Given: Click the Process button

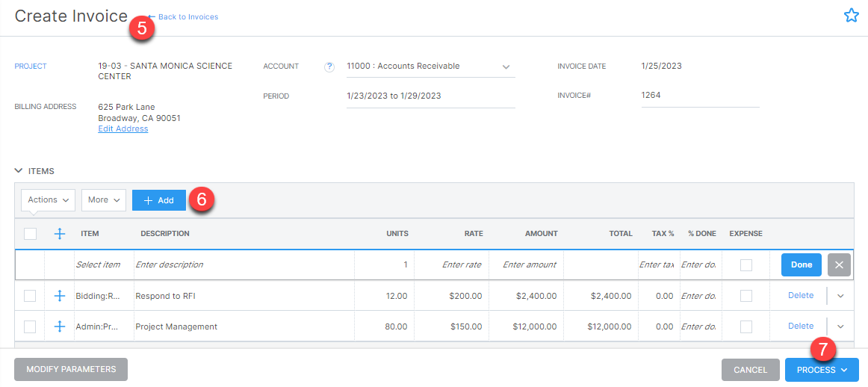Looking at the screenshot, I should coord(821,370).
